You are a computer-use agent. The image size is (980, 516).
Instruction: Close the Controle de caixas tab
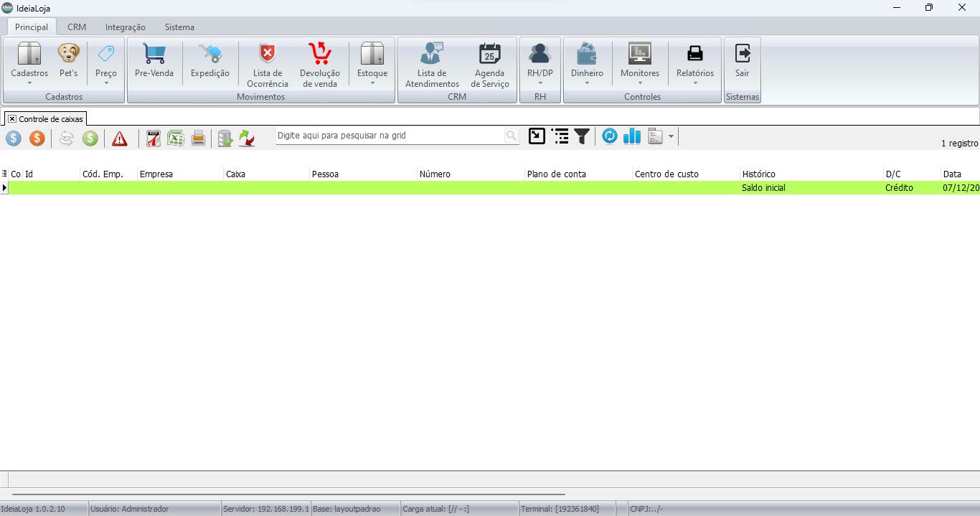pyautogui.click(x=12, y=118)
